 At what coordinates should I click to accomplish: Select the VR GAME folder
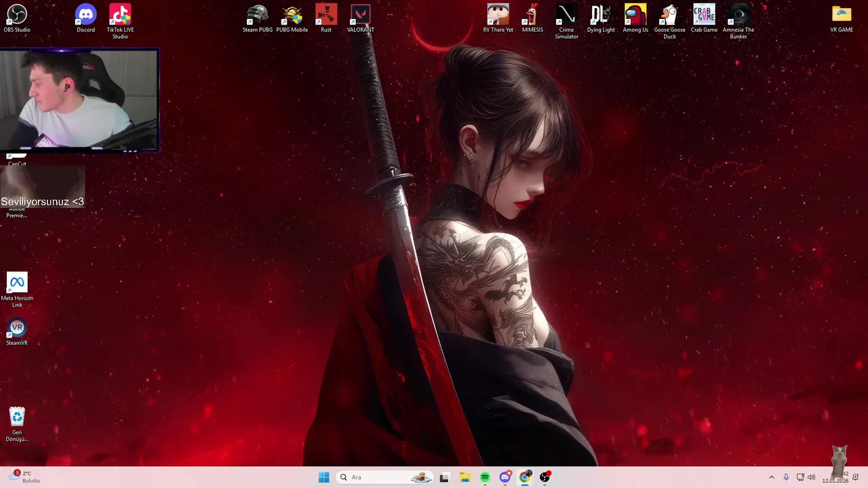click(842, 18)
